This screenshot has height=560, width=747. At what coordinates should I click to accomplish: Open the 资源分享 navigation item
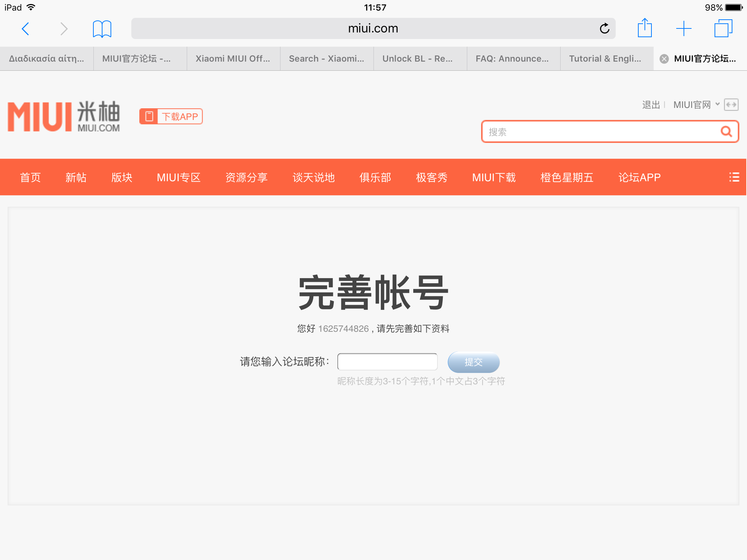tap(246, 178)
